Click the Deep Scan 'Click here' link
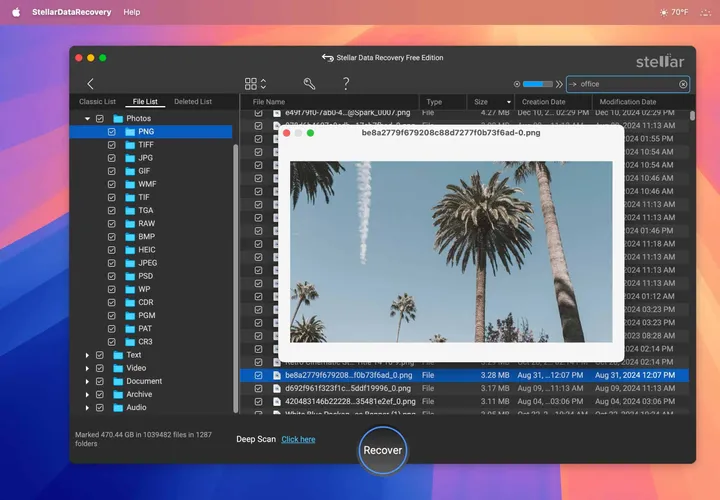The image size is (720, 500). coord(298,439)
